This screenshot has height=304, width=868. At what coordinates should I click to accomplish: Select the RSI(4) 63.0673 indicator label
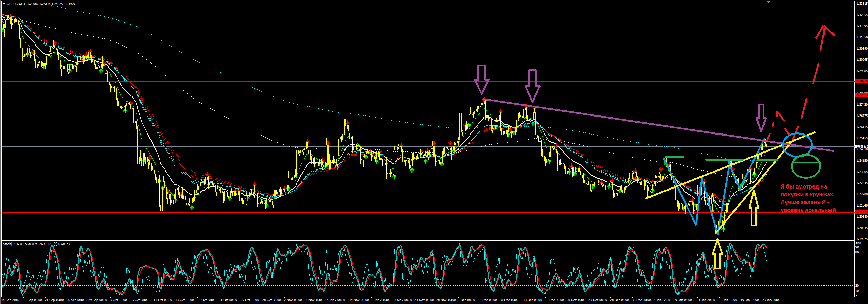click(x=59, y=244)
